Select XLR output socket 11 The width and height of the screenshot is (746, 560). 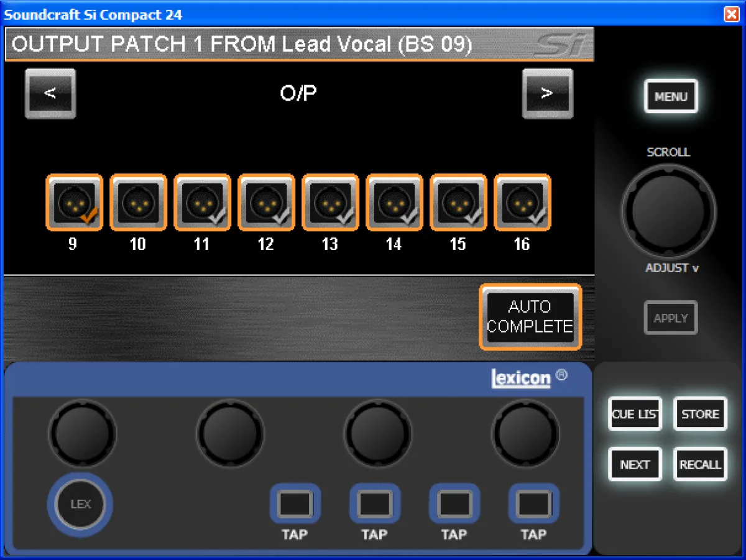tap(202, 203)
